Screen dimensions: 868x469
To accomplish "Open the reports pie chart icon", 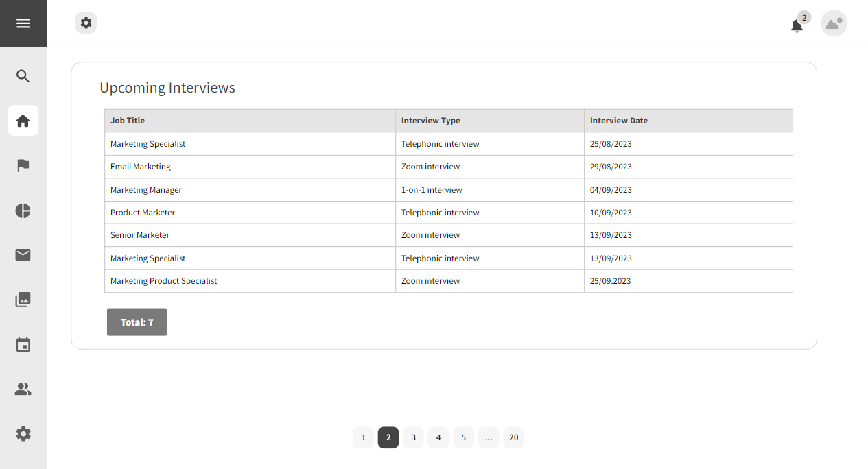I will (23, 211).
